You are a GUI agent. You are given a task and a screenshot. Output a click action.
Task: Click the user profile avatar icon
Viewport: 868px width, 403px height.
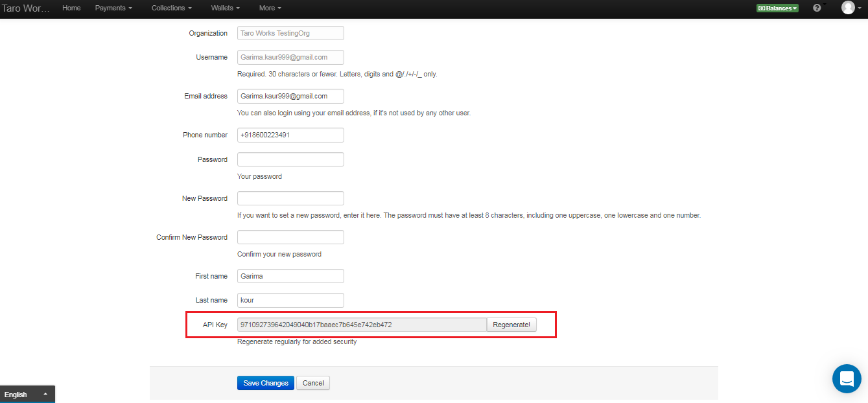tap(848, 8)
